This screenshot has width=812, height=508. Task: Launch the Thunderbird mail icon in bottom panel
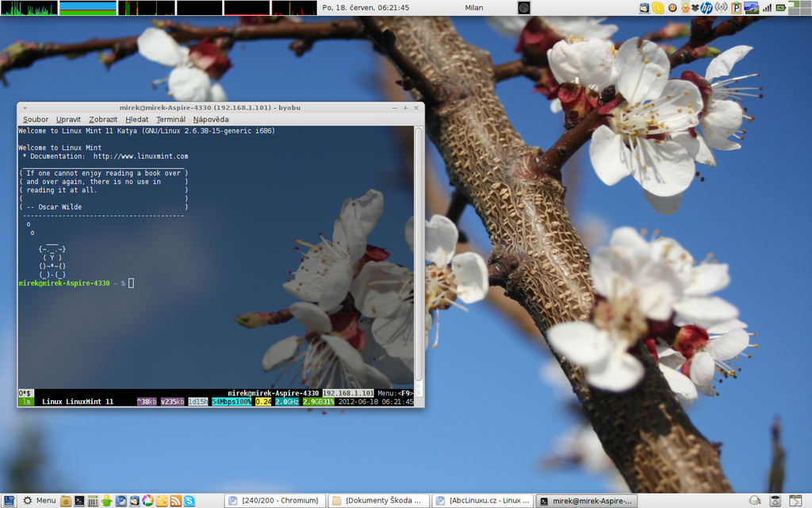134,501
